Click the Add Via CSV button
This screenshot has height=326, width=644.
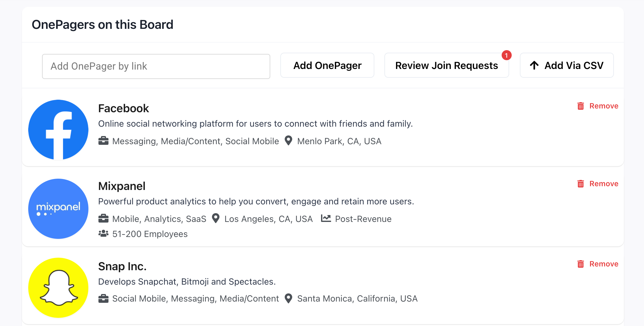pos(567,65)
